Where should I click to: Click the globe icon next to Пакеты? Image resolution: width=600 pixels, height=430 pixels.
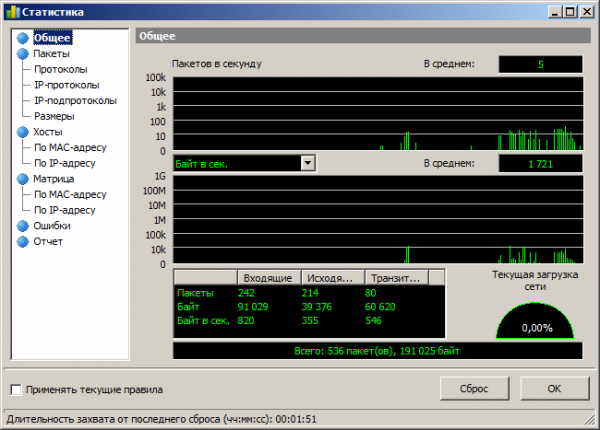coord(23,54)
